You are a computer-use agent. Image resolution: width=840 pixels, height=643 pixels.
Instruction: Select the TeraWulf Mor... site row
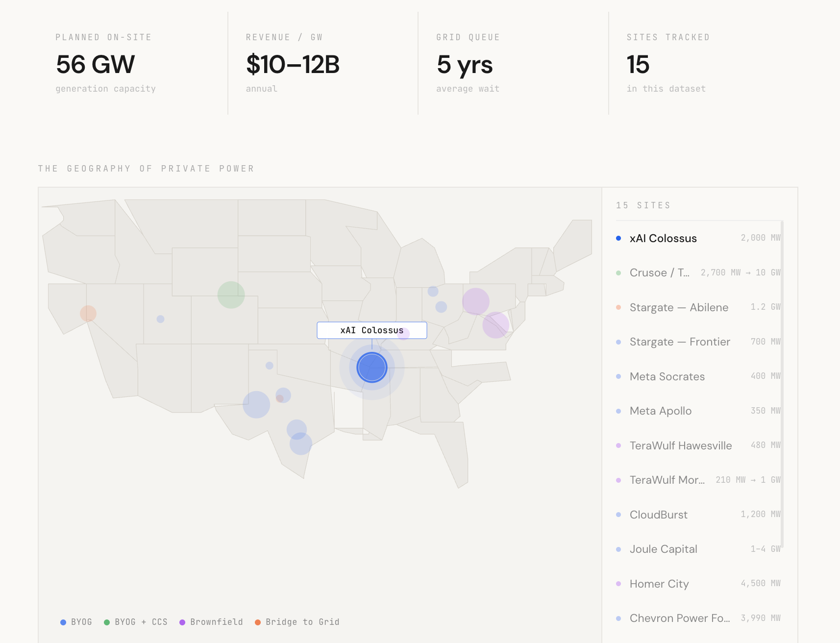(698, 480)
